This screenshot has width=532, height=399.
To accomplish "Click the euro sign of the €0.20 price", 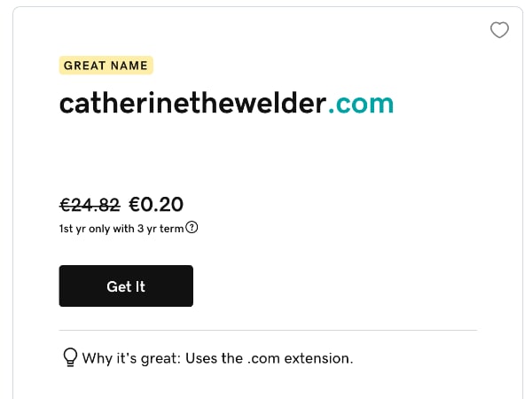I will (136, 205).
